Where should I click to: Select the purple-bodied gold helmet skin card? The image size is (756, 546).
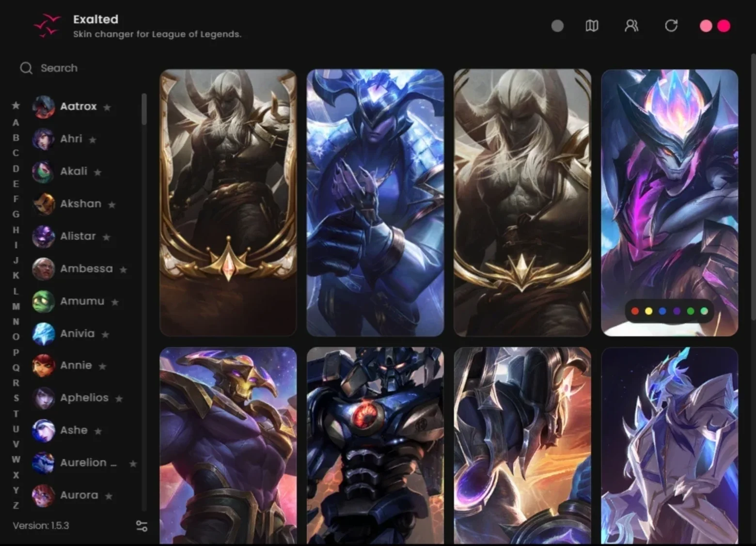(228, 446)
